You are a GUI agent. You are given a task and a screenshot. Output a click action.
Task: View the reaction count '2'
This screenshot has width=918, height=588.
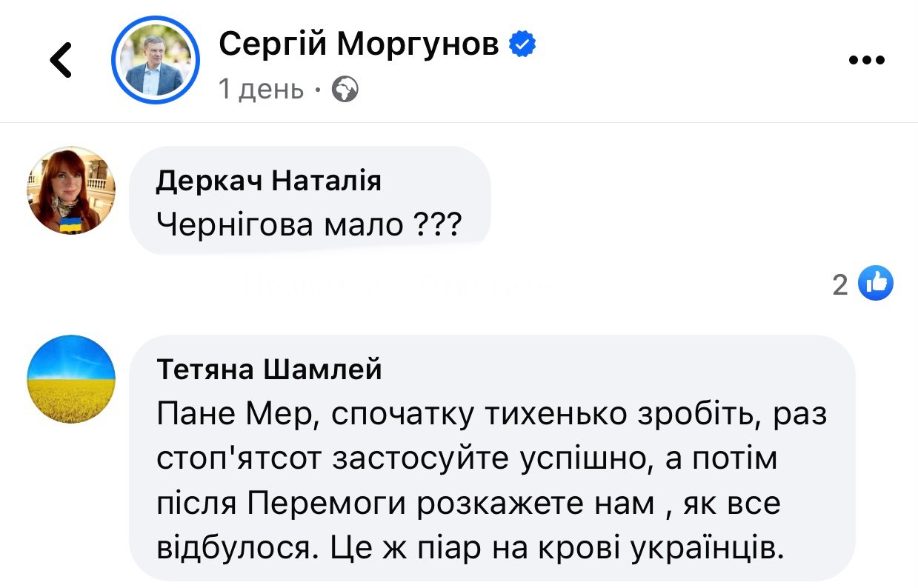[x=840, y=284]
